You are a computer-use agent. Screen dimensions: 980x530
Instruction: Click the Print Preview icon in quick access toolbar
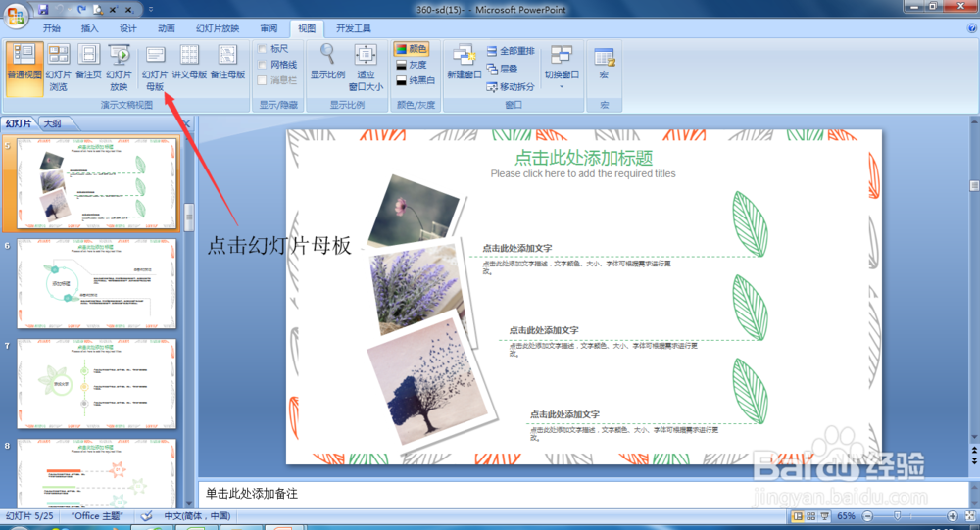(x=97, y=10)
